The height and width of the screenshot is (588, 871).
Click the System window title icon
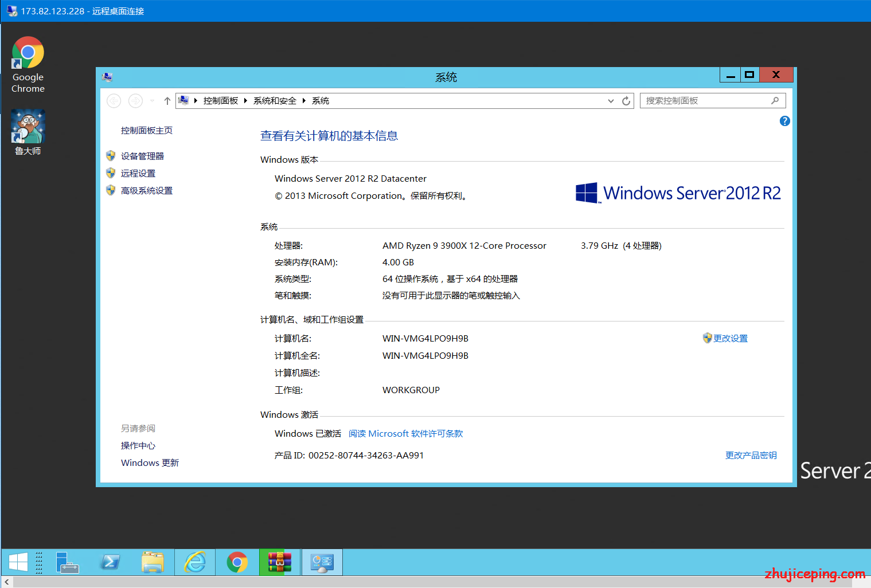[x=107, y=77]
